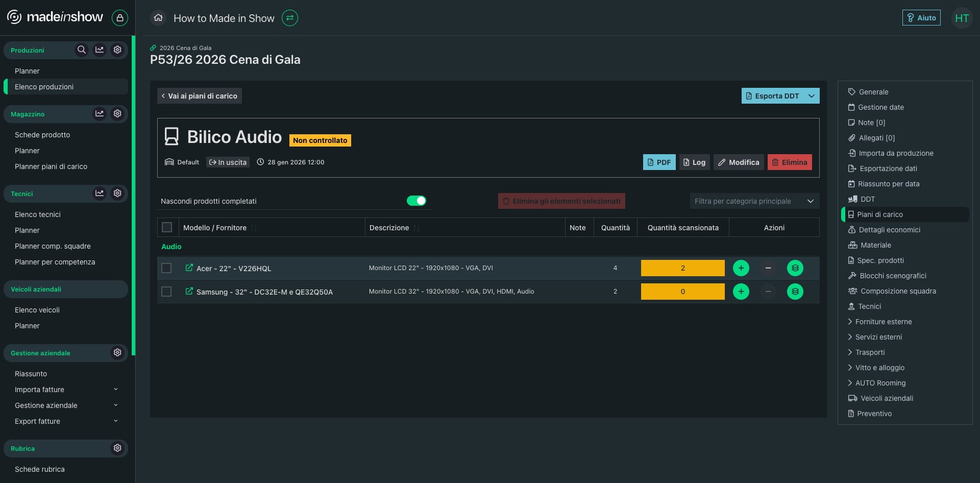This screenshot has height=483, width=980.
Task: Click Elimina gli elementi selezionati button
Action: (x=561, y=201)
